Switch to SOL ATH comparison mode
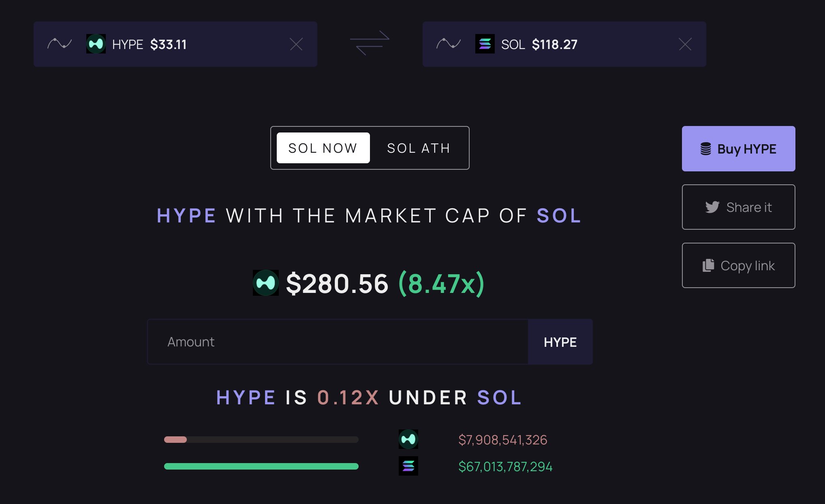825x504 pixels. point(419,148)
